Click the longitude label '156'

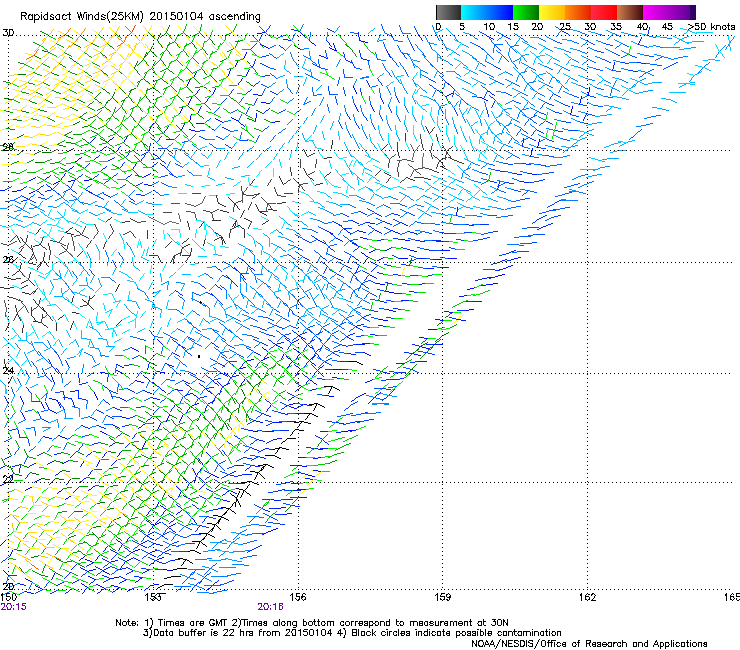298,597
